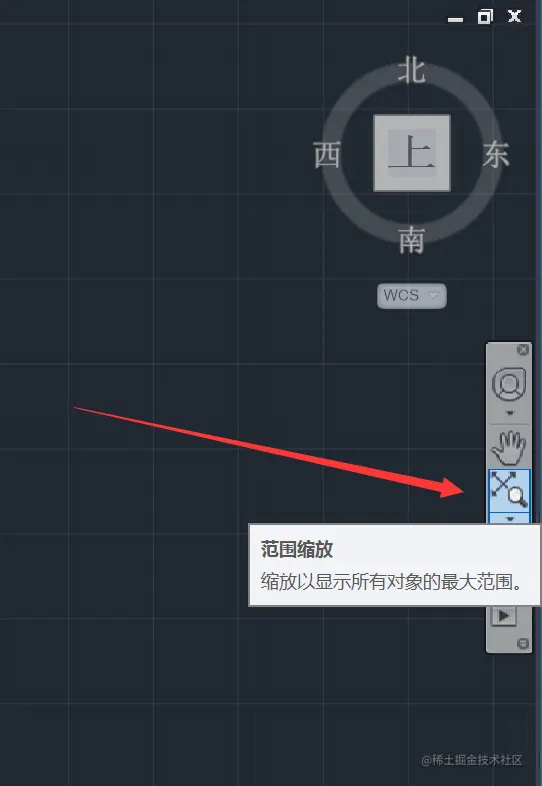The height and width of the screenshot is (786, 542).
Task: Click the 北 north compass label
Action: (412, 70)
